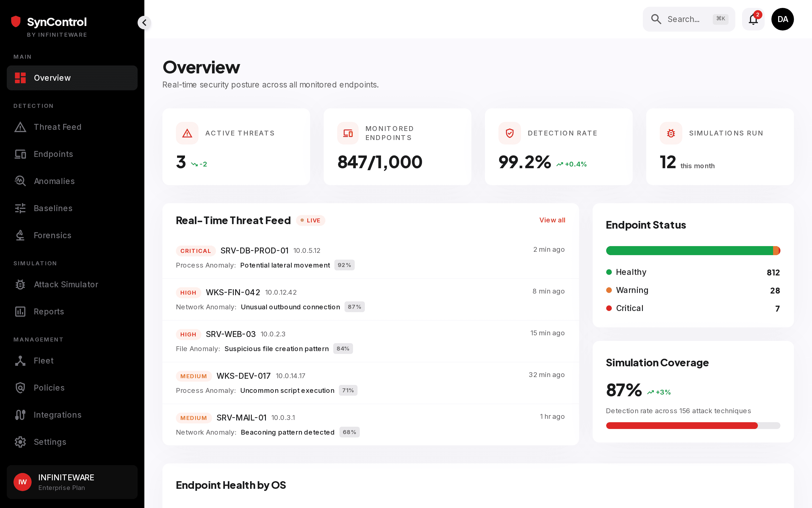Image resolution: width=812 pixels, height=508 pixels.
Task: Click the search magnifier icon
Action: coord(656,19)
